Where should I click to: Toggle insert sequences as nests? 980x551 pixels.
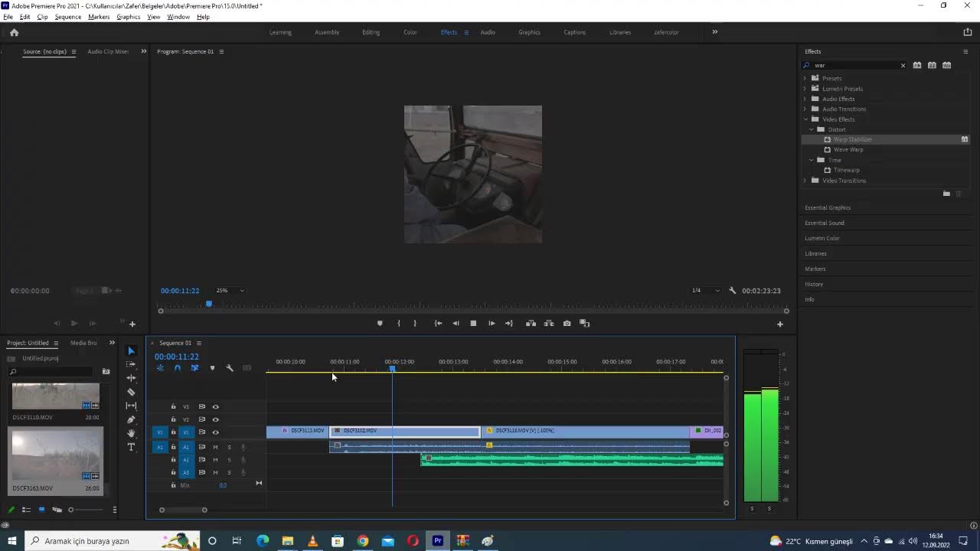coord(160,368)
